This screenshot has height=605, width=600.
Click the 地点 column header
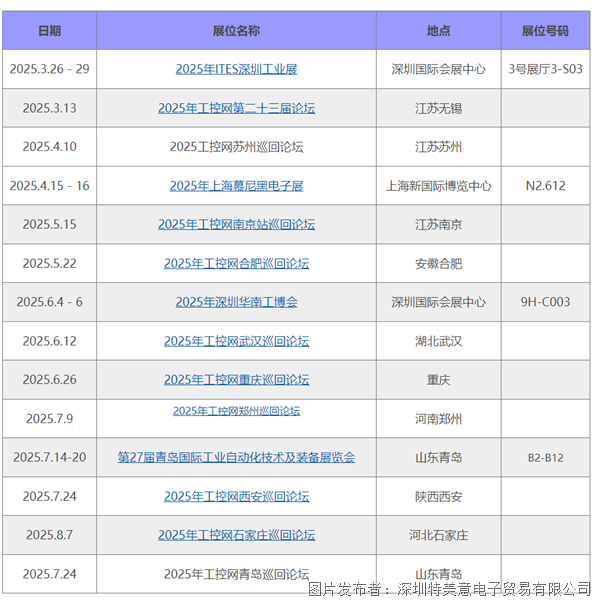[x=438, y=31]
